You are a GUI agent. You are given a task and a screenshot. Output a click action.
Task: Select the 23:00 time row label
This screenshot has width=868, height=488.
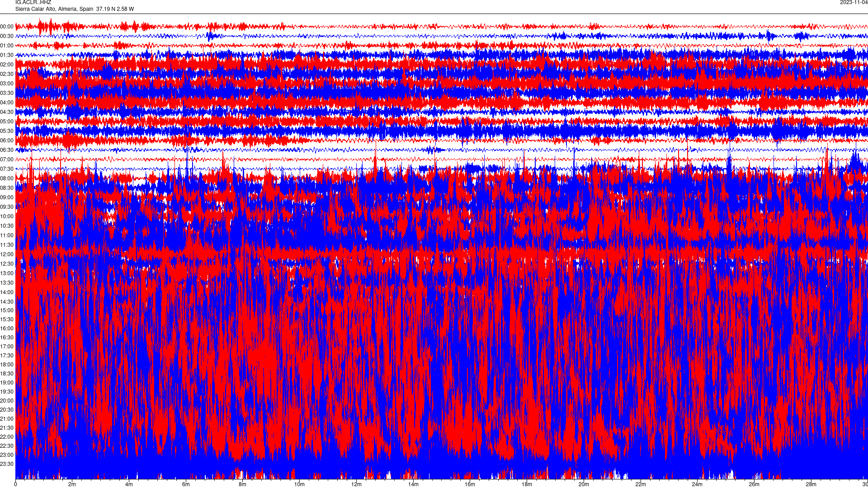click(x=7, y=455)
